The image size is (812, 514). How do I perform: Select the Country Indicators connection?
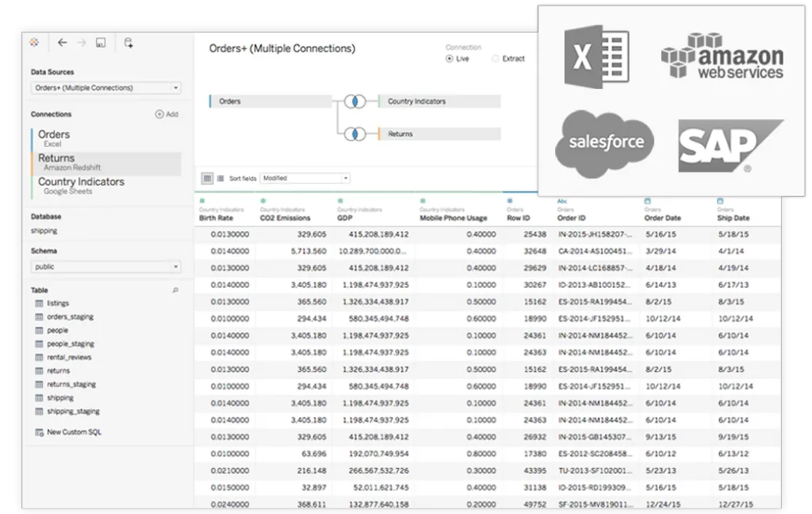tap(81, 185)
